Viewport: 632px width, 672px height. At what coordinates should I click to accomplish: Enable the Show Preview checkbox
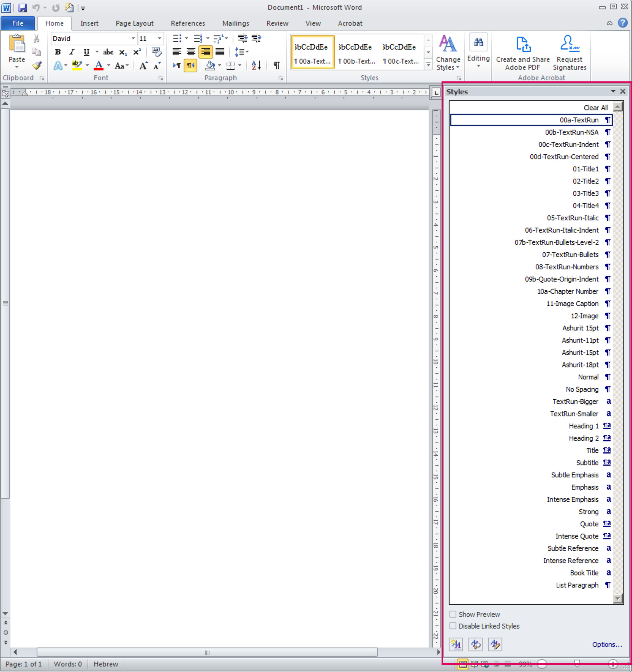[453, 614]
